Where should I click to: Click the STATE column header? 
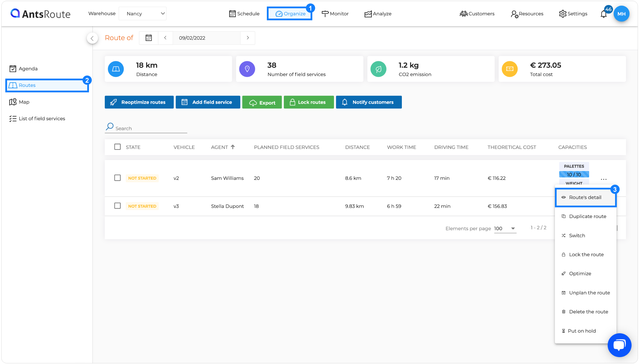coord(133,147)
